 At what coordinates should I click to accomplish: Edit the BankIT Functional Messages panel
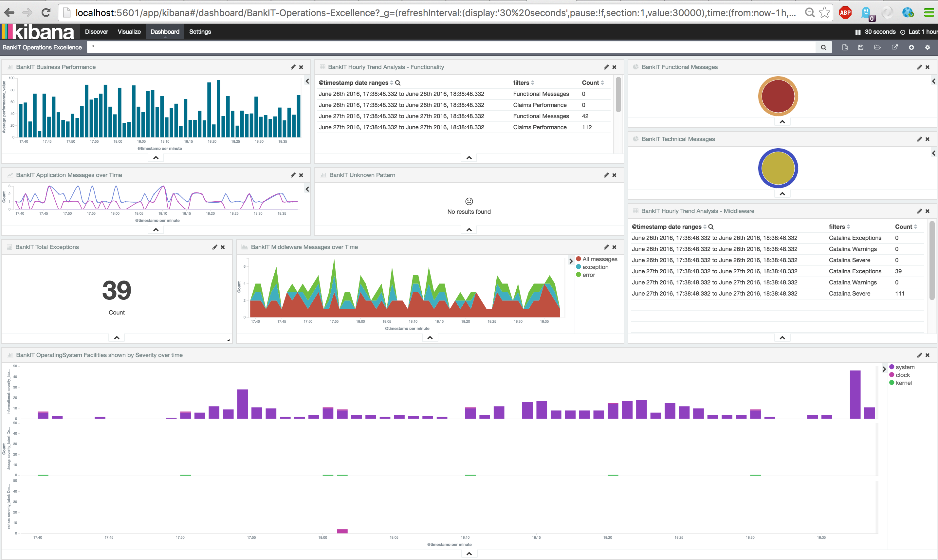coord(920,67)
